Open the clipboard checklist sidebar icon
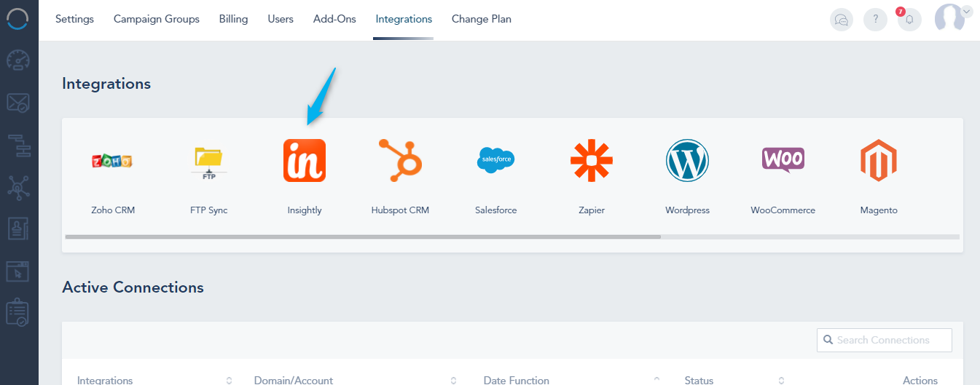The width and height of the screenshot is (980, 385). (x=18, y=312)
